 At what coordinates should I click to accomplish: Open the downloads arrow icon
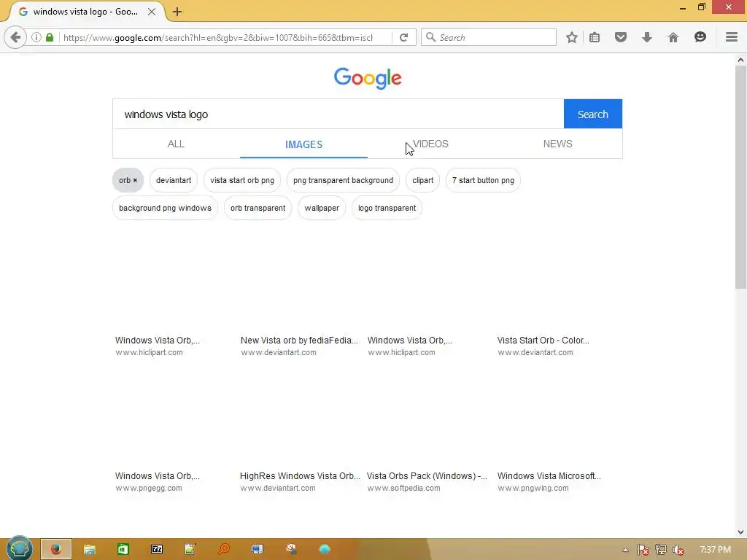tap(646, 37)
